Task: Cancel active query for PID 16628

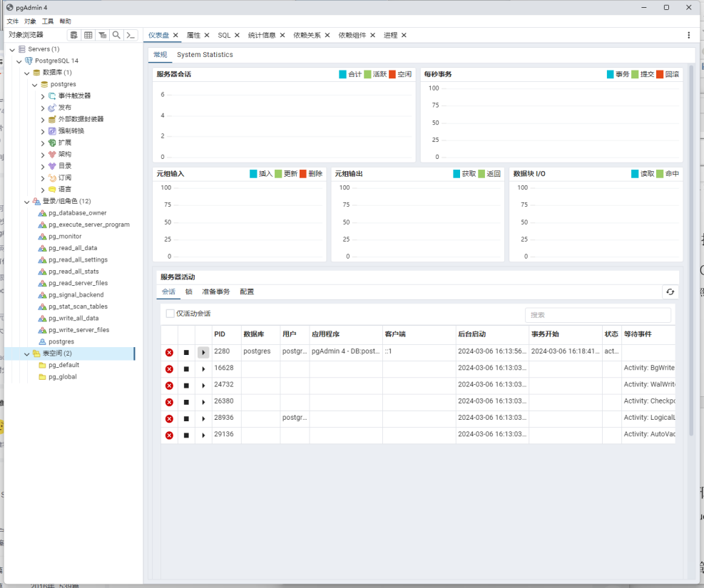Action: [186, 369]
